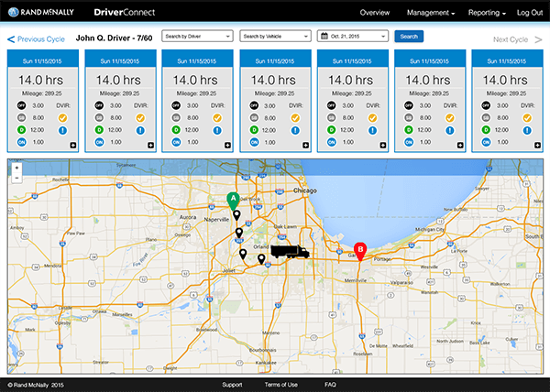Image resolution: width=550 pixels, height=392 pixels.
Task: Click the Merrillville label on map
Action: [356, 280]
